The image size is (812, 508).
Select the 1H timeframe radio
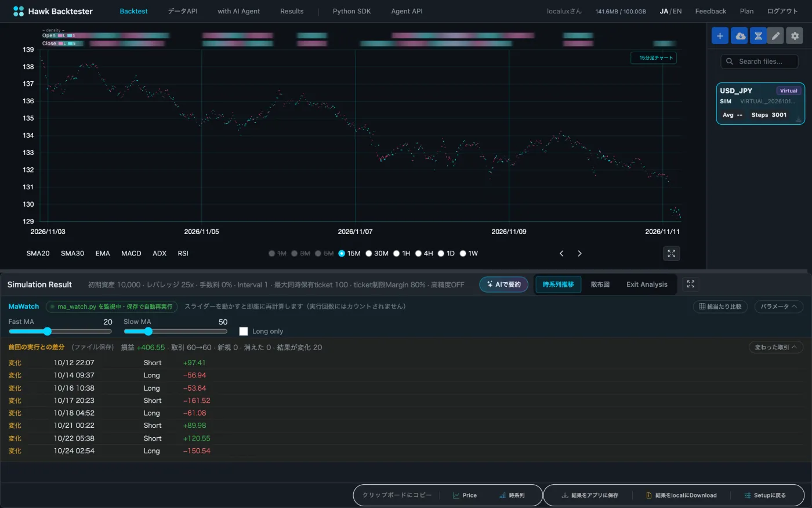(x=396, y=253)
